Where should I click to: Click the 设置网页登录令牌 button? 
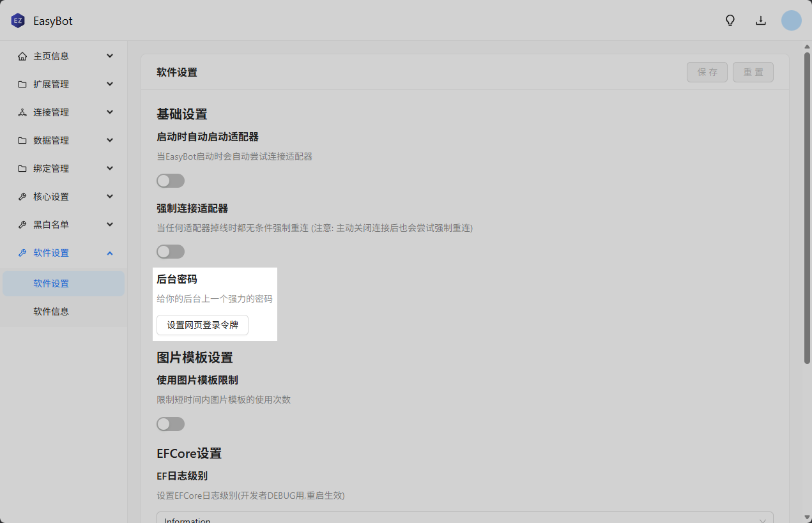[x=203, y=325]
